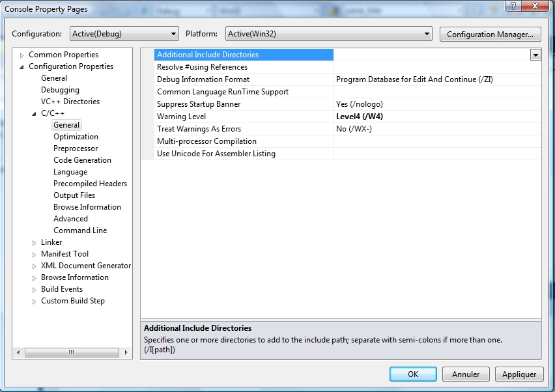Select Optimization under C/C++
555x392 pixels.
pos(76,137)
